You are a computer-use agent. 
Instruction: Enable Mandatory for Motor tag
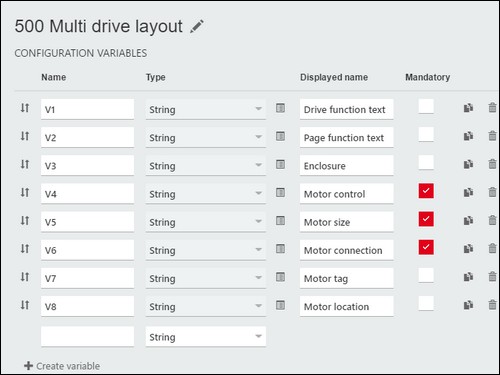coord(426,275)
